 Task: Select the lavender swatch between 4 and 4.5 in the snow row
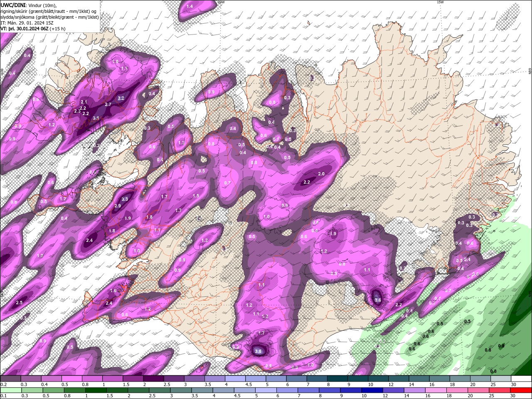pos(235,379)
